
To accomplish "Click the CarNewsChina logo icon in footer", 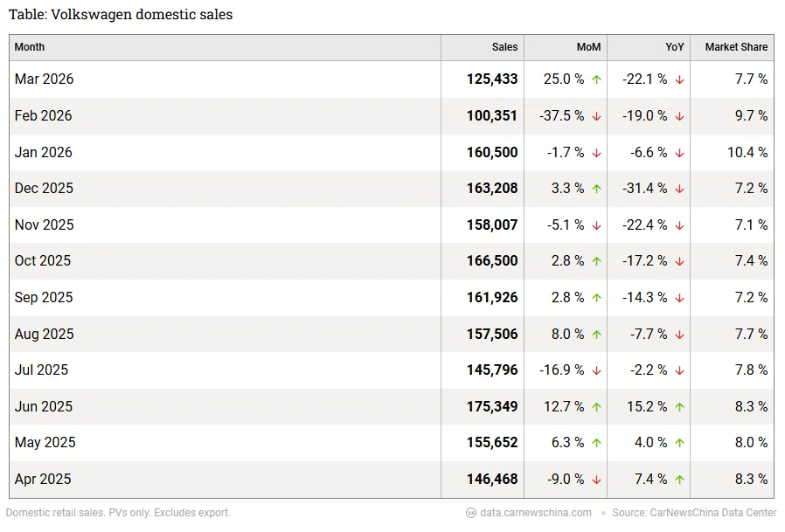I will (x=471, y=513).
